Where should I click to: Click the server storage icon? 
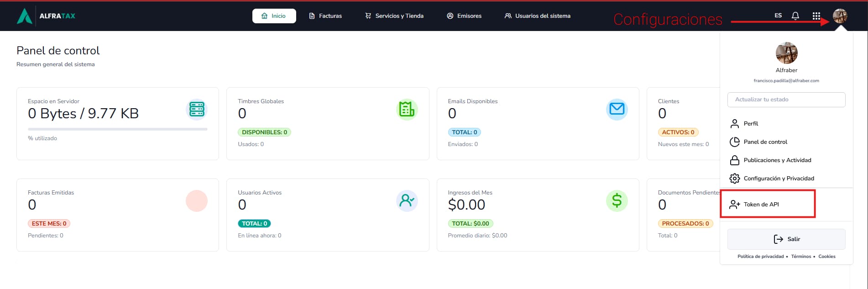[197, 110]
